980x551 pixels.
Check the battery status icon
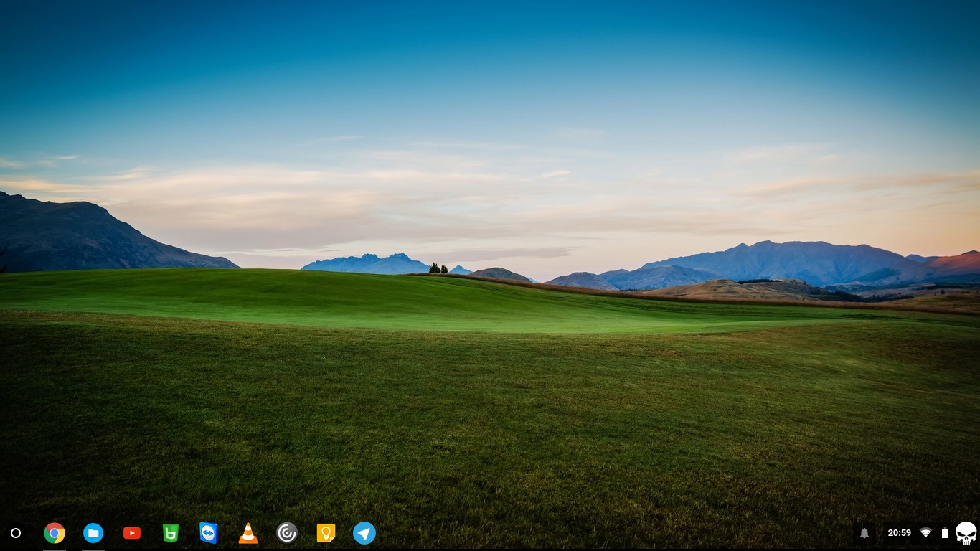click(945, 533)
